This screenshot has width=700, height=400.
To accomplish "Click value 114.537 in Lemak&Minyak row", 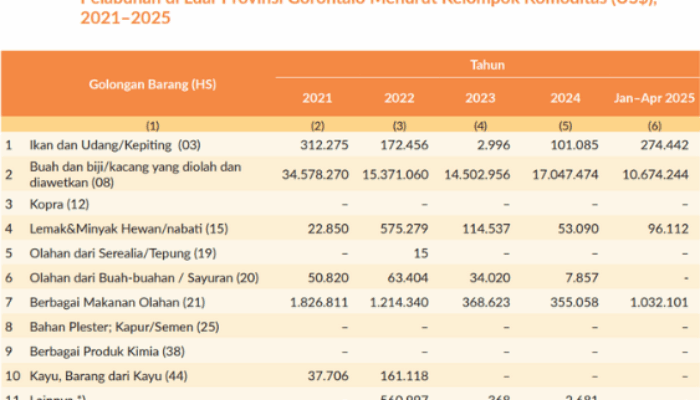I will (486, 229).
